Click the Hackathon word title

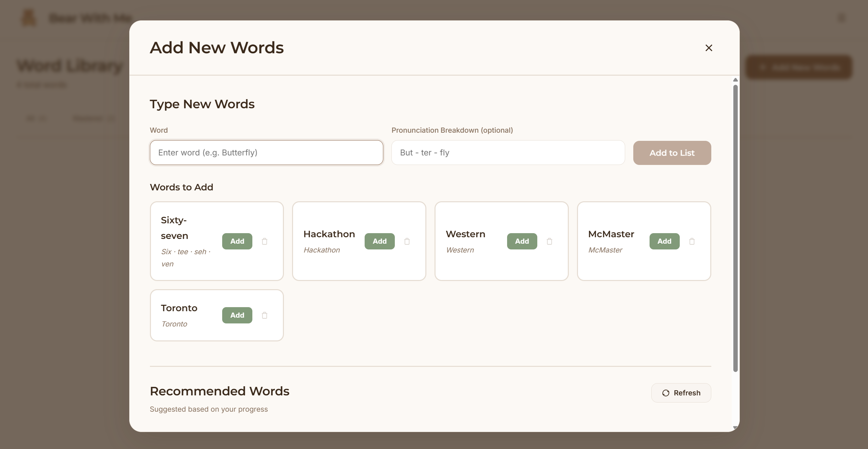tap(329, 234)
